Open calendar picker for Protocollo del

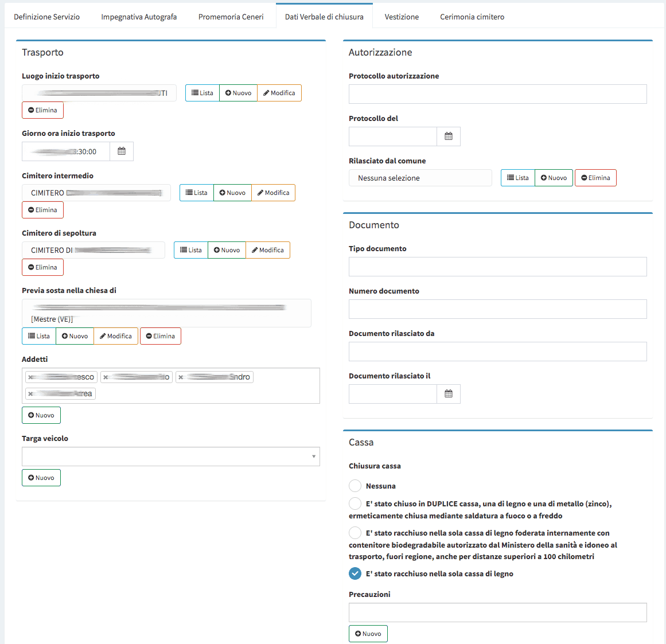click(449, 136)
